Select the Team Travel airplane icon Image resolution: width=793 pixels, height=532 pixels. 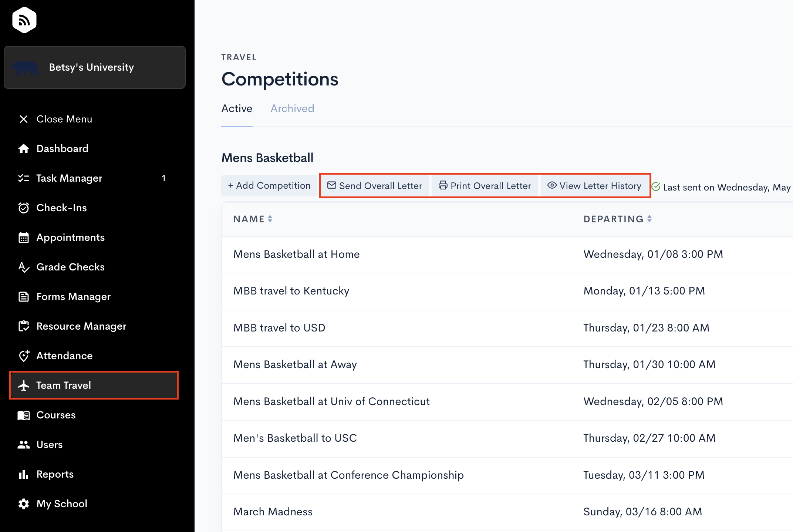24,385
